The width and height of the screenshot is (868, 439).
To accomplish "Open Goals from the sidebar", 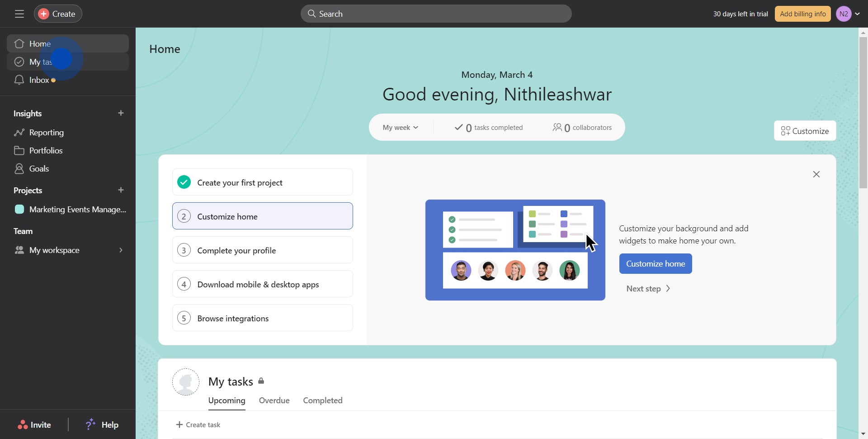I will click(x=39, y=168).
